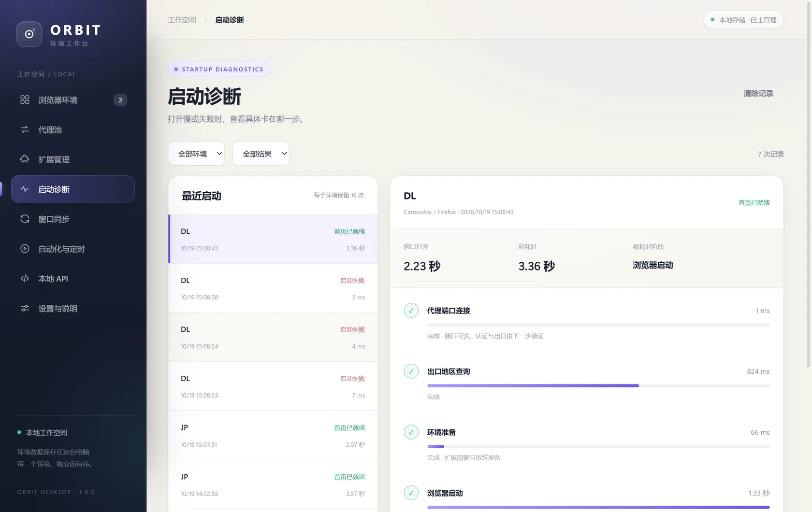812x512 pixels.
Task: Click the 浏览器环境 count badge 2
Action: click(120, 100)
